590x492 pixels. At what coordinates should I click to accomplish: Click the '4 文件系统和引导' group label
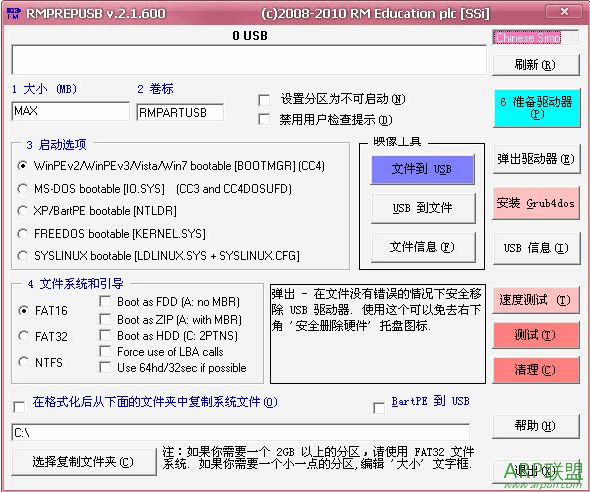[x=75, y=284]
